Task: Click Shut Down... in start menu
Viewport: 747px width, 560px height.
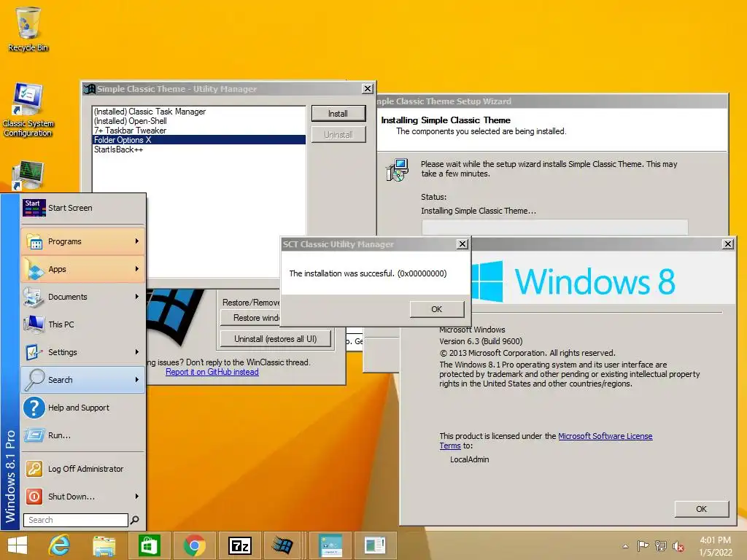Action: (82, 496)
